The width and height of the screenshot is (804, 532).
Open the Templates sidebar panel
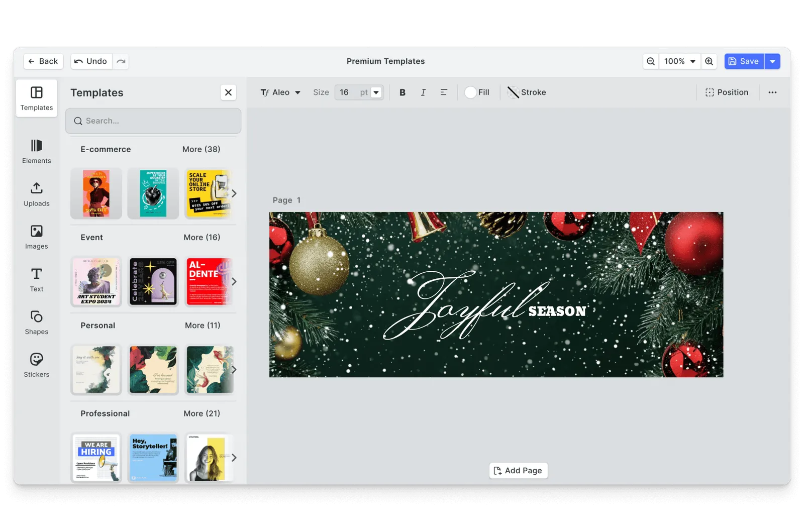36,98
